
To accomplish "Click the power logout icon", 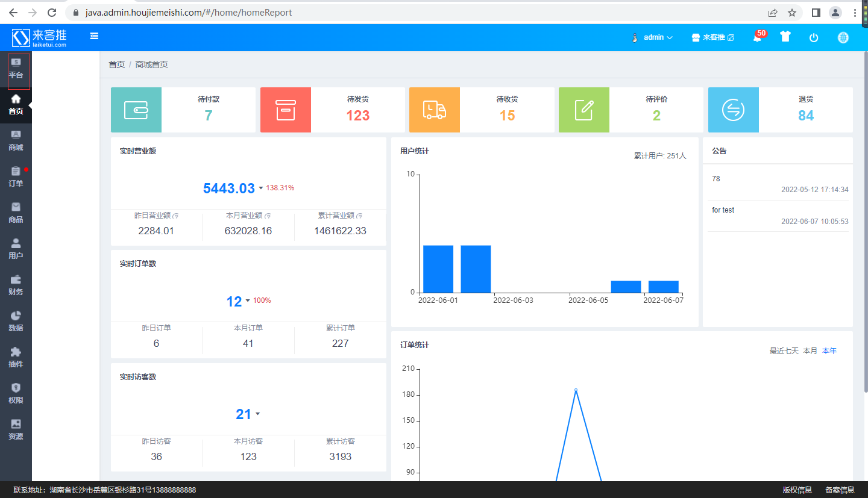I will [x=814, y=37].
